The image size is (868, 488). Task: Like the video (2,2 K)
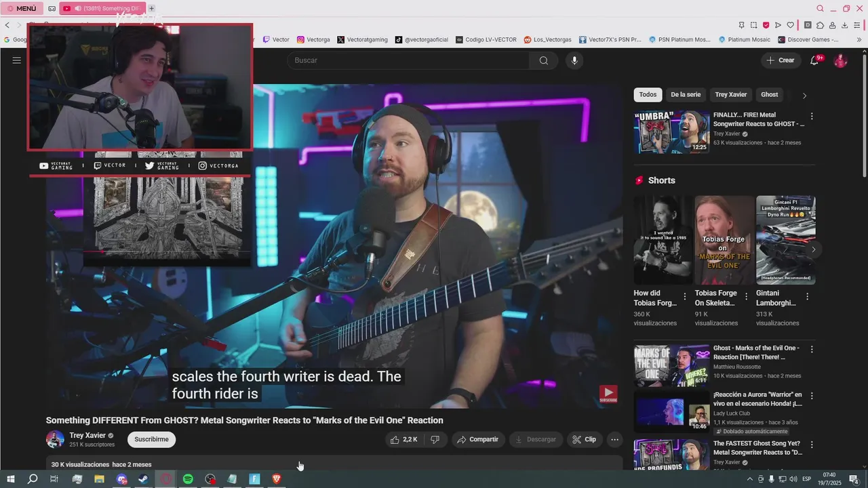pyautogui.click(x=403, y=439)
